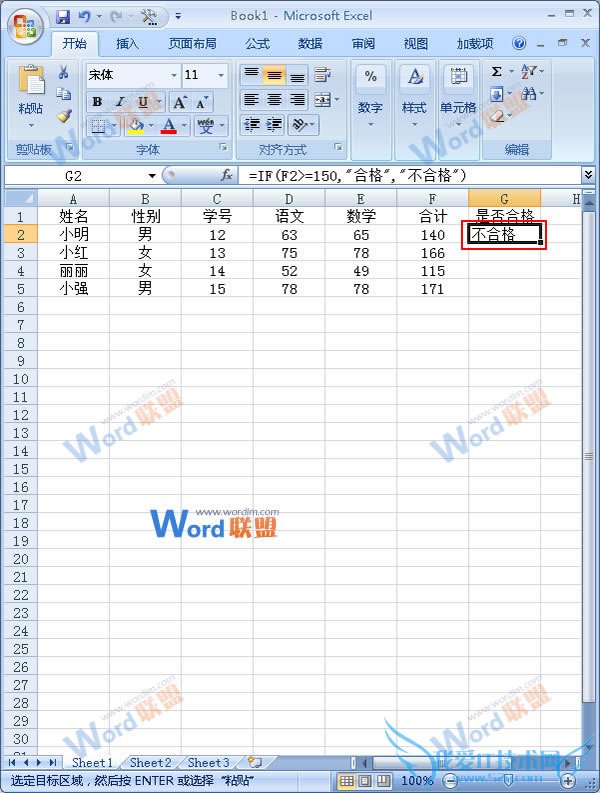This screenshot has height=793, width=600.
Task: Toggle middle vertical alignment
Action: [x=275, y=75]
